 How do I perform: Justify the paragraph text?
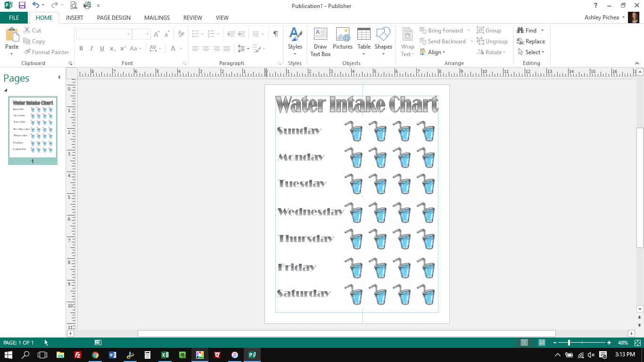(227, 49)
